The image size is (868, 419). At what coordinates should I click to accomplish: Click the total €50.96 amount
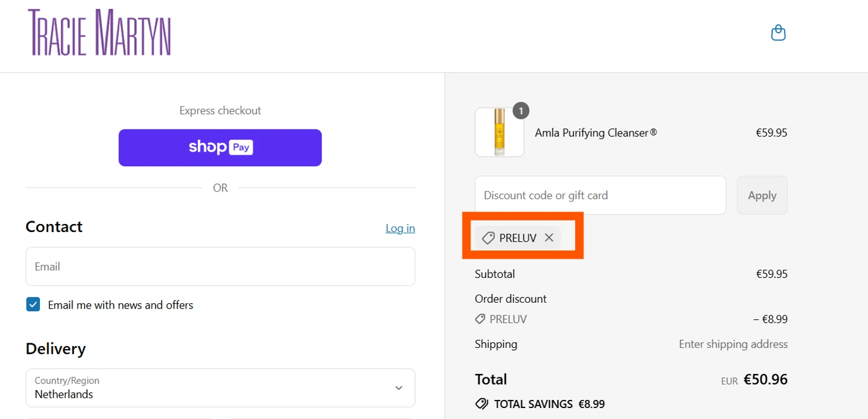click(x=766, y=379)
